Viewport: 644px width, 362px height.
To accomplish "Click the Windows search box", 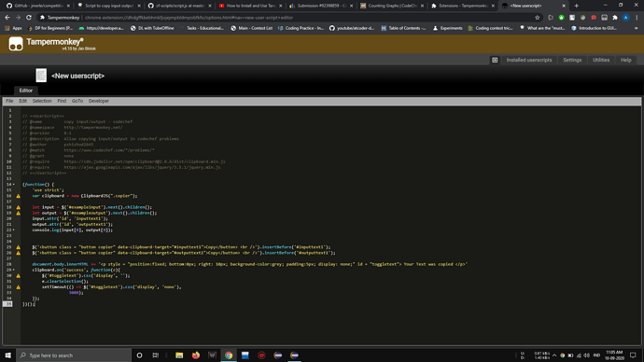I will pyautogui.click(x=74, y=355).
